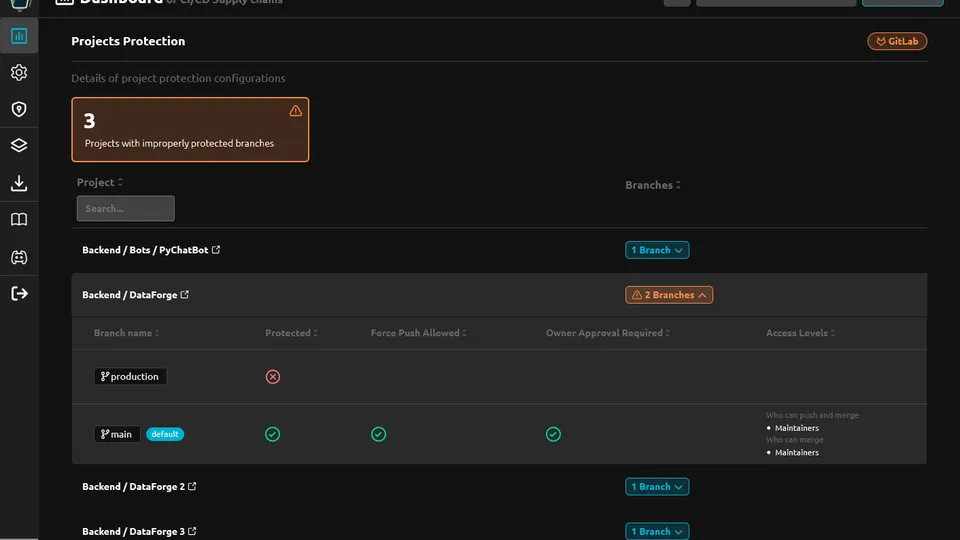
Task: Click the GitLab badge button
Action: tap(897, 41)
